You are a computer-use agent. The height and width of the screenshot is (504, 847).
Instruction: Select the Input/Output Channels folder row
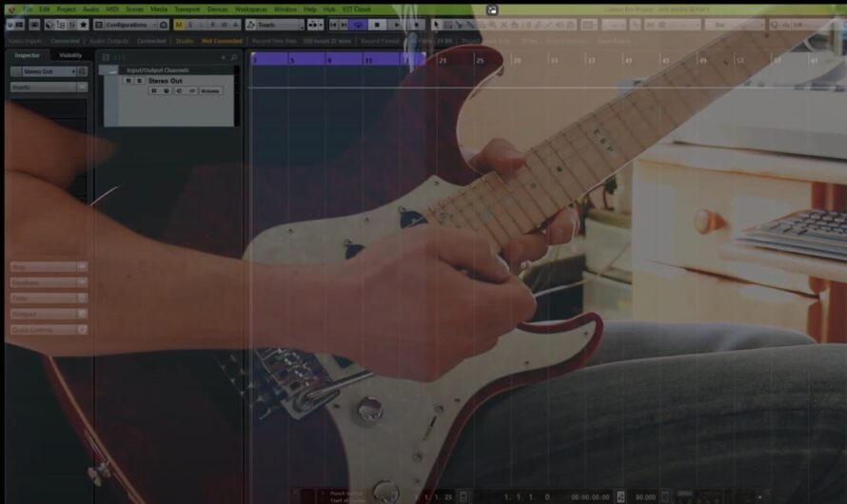coord(167,70)
